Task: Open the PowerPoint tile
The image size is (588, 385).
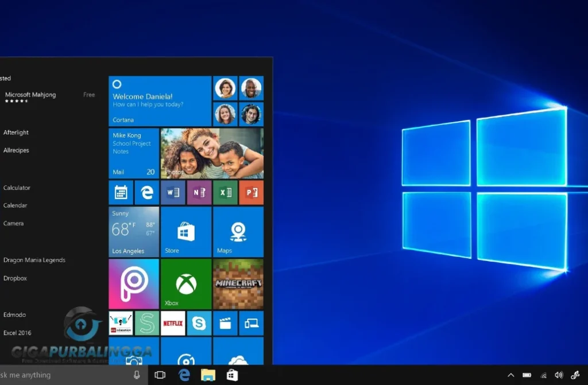Action: pos(252,192)
